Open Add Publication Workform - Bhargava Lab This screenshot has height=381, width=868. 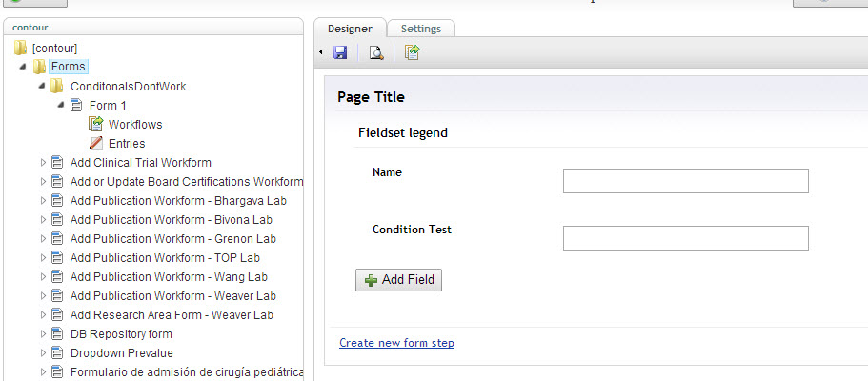178,200
